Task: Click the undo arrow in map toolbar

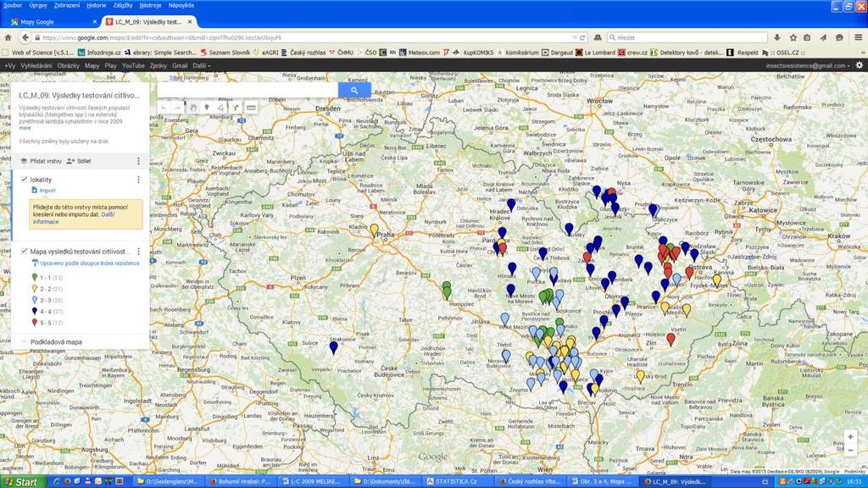Action: point(164,108)
